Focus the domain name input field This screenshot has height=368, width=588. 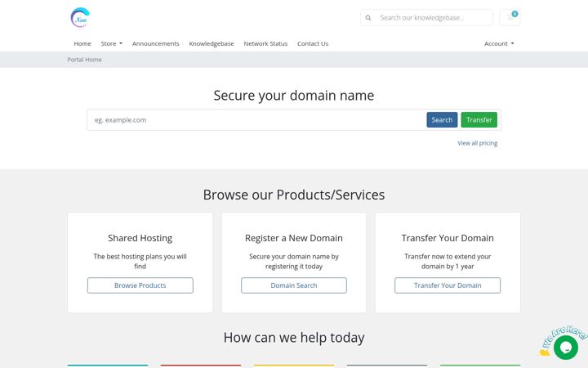(257, 119)
